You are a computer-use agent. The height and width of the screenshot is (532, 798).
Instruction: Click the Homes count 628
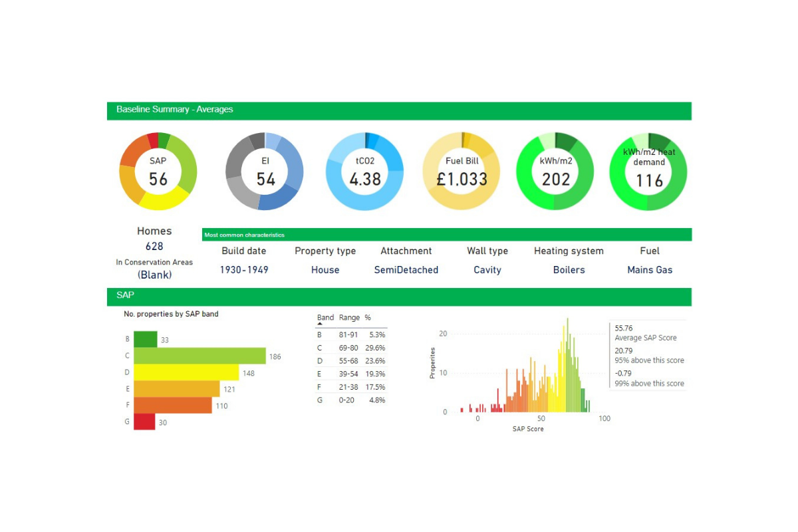coord(154,247)
